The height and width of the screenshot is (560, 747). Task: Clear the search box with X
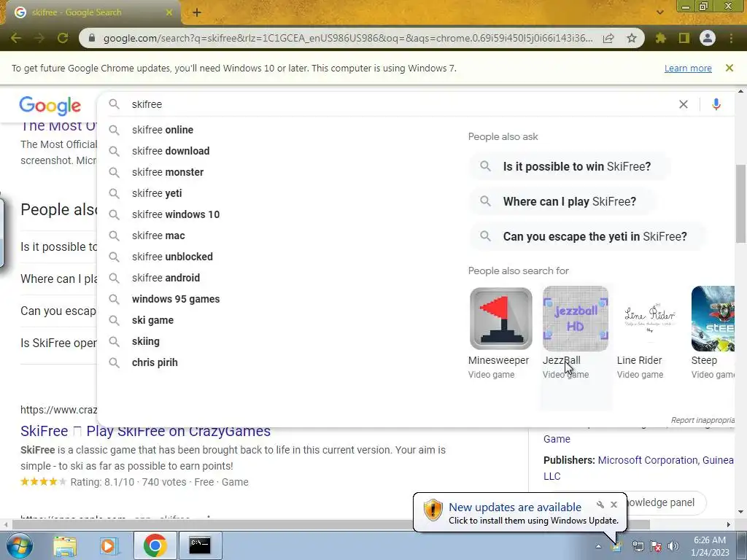pyautogui.click(x=683, y=104)
